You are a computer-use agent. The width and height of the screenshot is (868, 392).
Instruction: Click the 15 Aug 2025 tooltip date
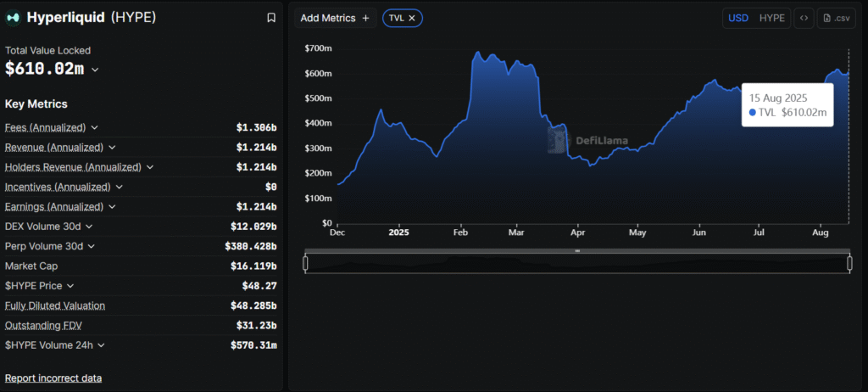[778, 98]
